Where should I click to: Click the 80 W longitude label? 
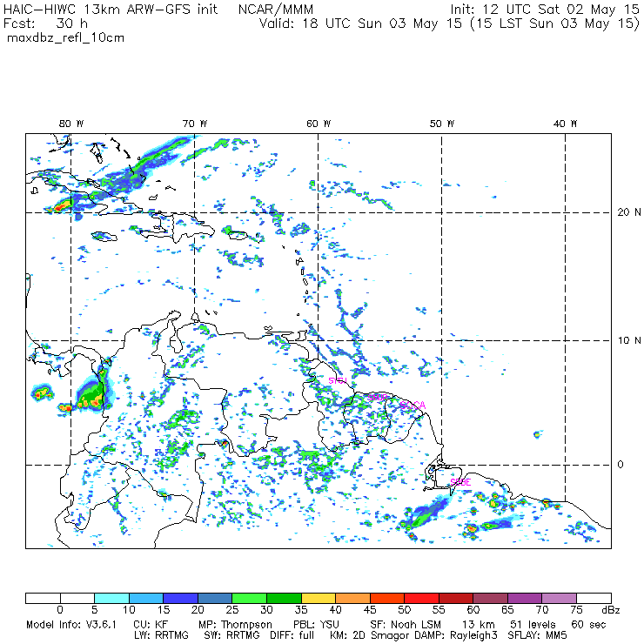71,124
